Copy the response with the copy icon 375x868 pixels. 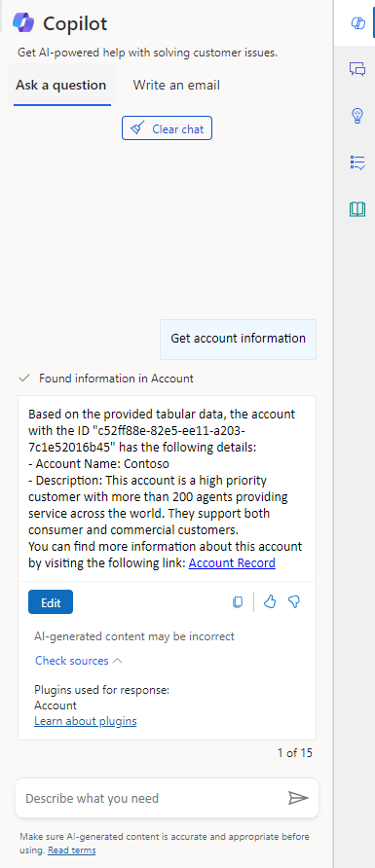tap(238, 601)
